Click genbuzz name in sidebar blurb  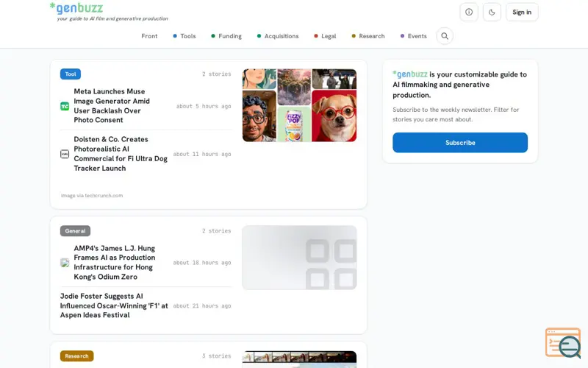(410, 74)
